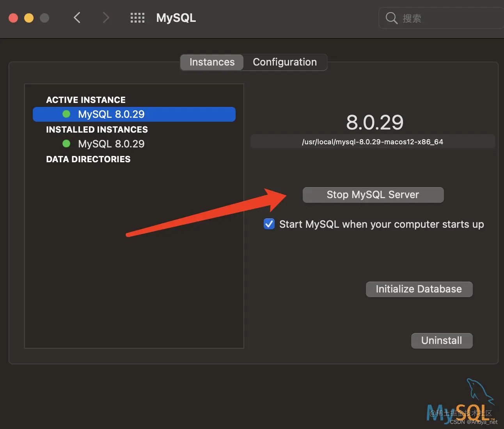
Task: Click the back navigation arrow
Action: click(x=77, y=18)
